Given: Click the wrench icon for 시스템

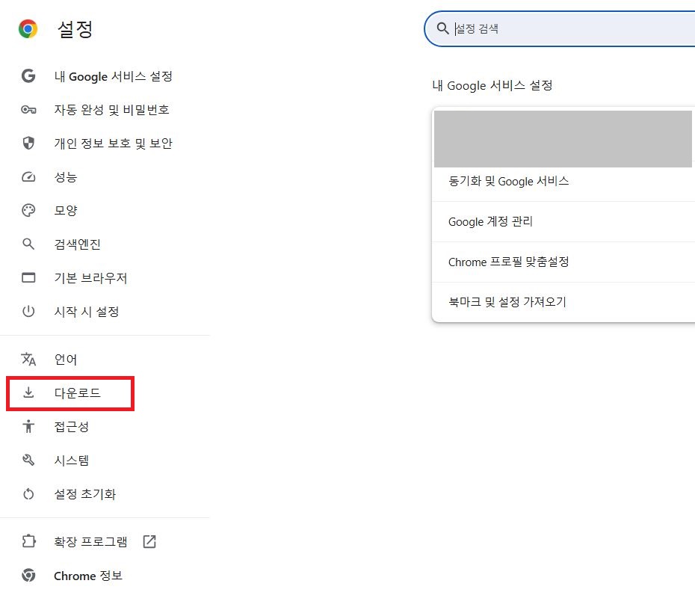Looking at the screenshot, I should [x=28, y=460].
